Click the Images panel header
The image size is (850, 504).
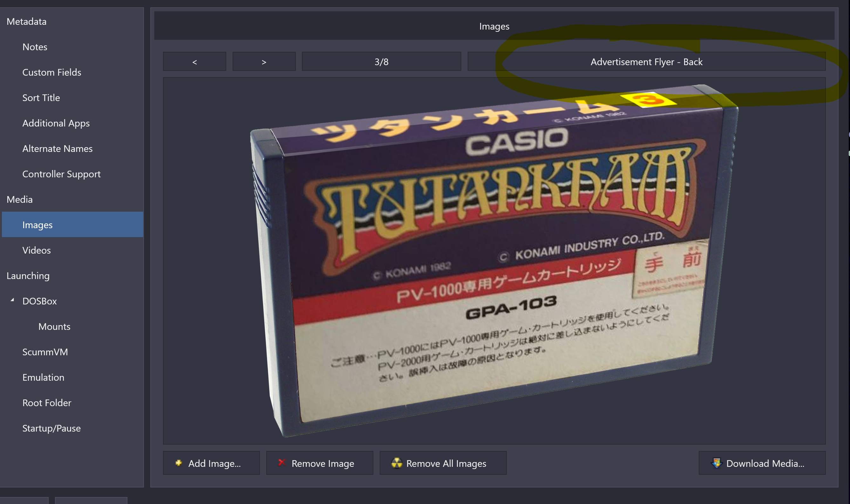coord(494,26)
